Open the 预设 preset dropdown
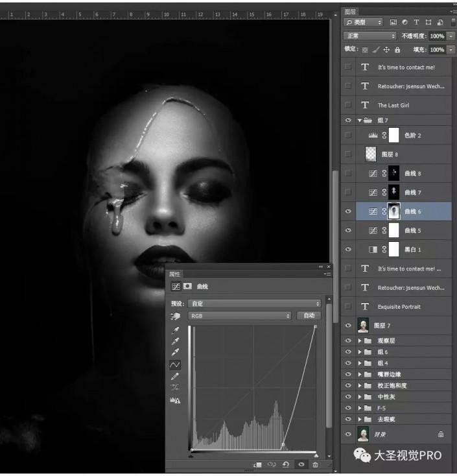 pyautogui.click(x=254, y=303)
